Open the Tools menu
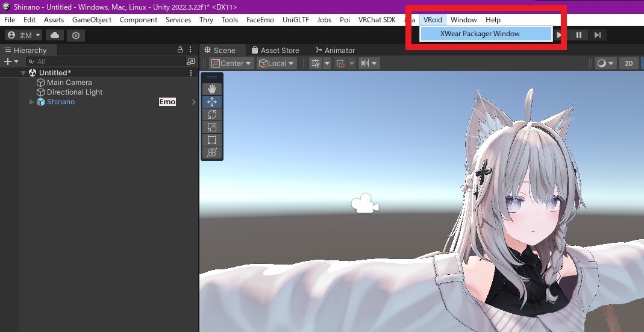 pos(230,20)
